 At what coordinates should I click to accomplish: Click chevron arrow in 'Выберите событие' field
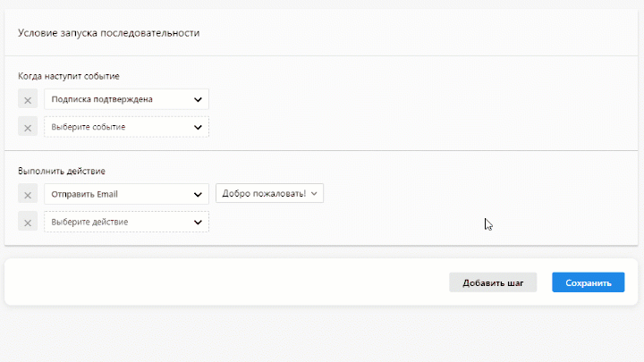point(198,127)
